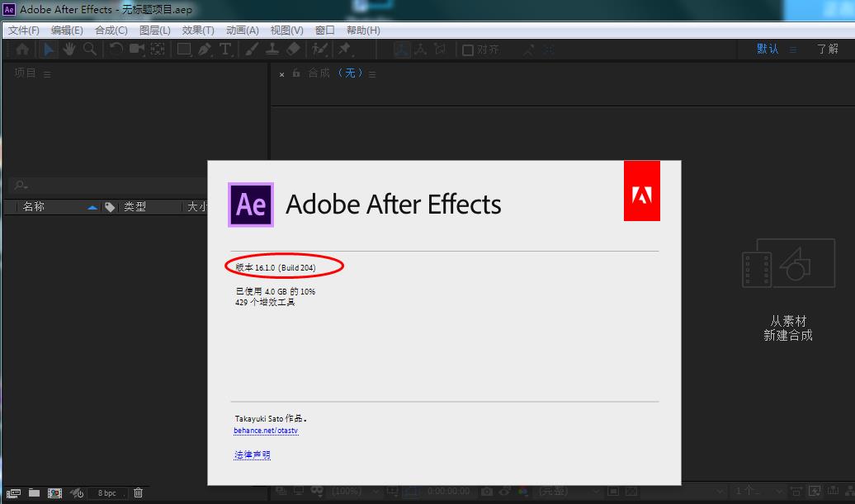Click the Adobe After Effects title in dialog

pos(393,205)
